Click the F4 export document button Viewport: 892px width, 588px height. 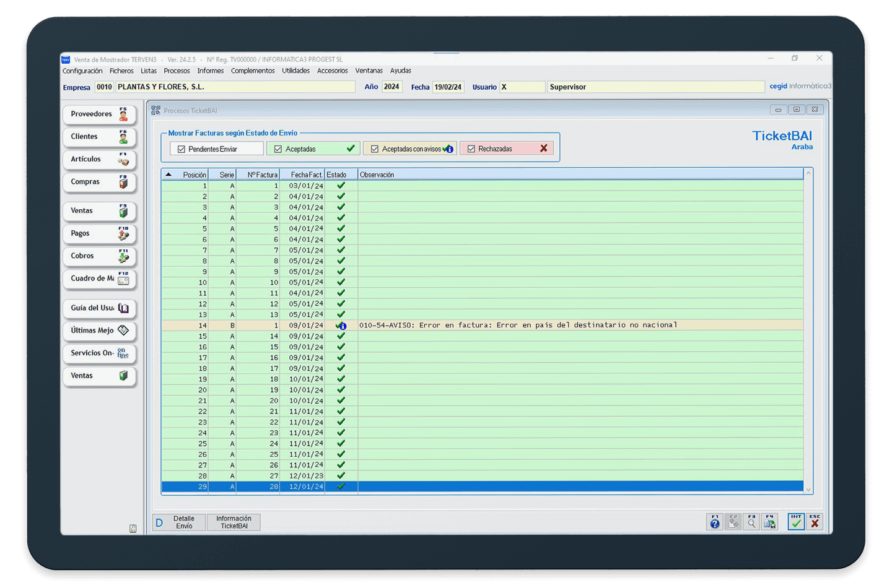click(x=769, y=522)
